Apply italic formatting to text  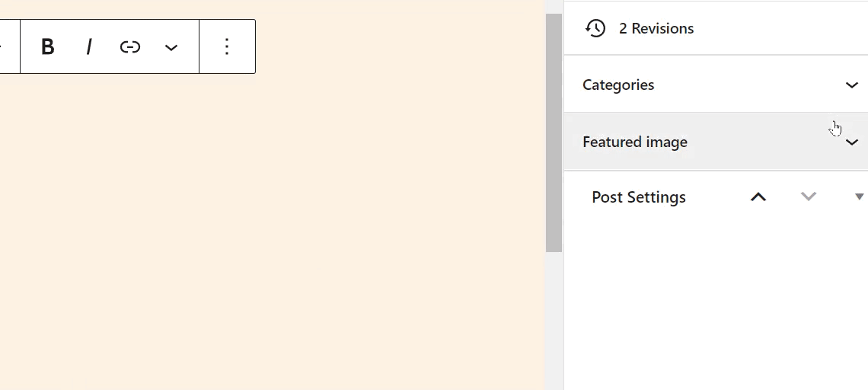(x=88, y=47)
